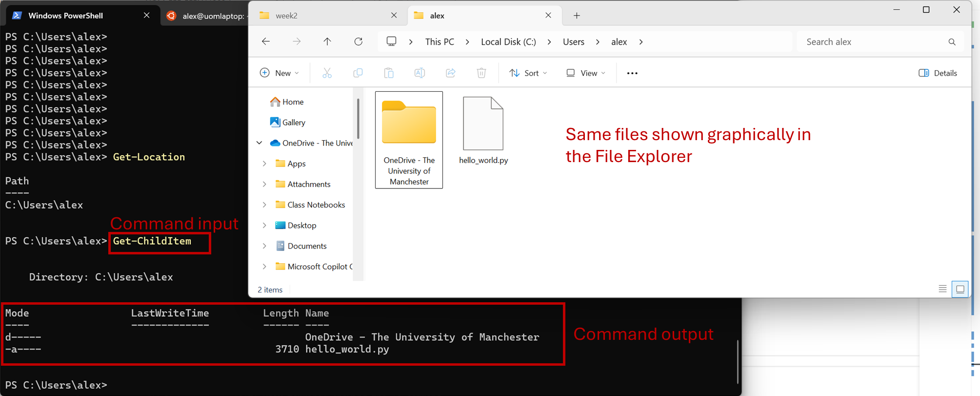
Task: Click the Cut scissors icon in toolbar
Action: (x=327, y=73)
